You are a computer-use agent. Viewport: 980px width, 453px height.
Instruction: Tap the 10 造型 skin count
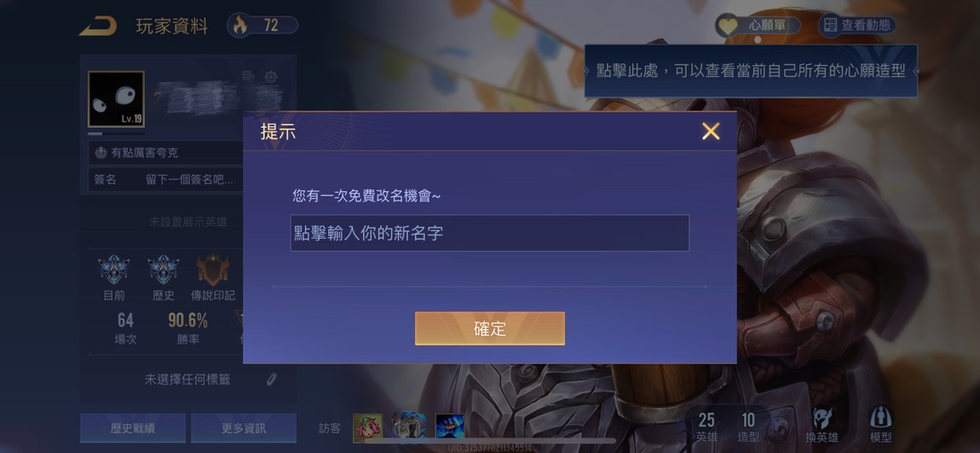(748, 428)
